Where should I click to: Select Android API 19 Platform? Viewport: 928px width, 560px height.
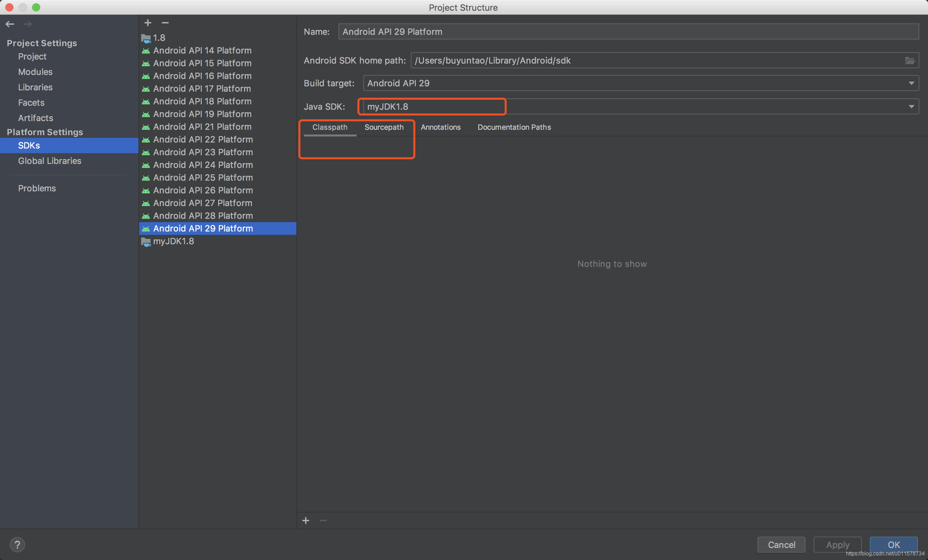[x=218, y=114]
